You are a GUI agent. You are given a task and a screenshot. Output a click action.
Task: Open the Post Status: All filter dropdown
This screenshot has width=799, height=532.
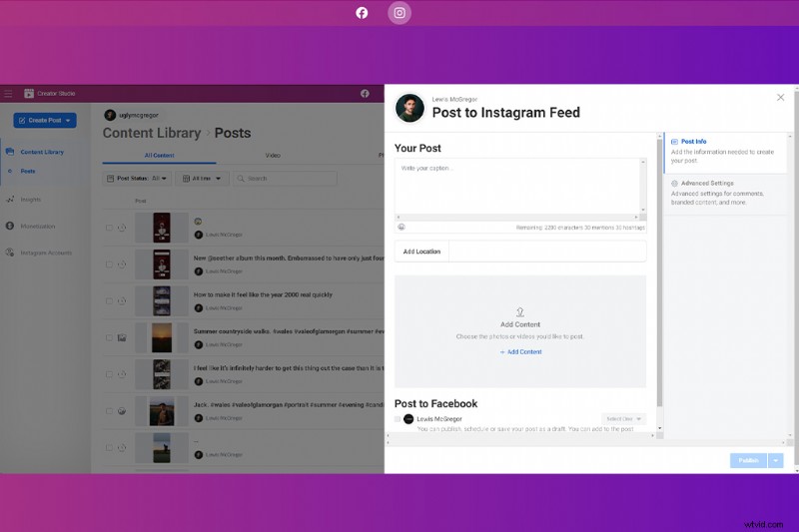pos(137,179)
